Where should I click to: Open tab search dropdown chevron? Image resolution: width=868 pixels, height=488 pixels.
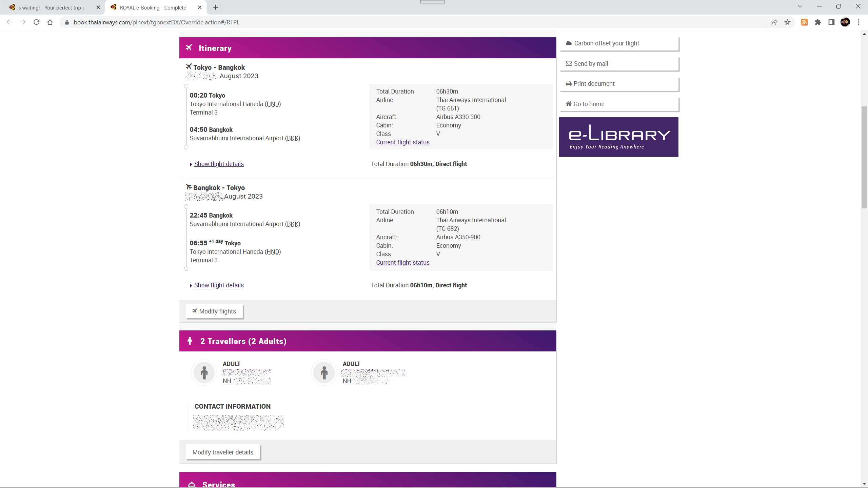(800, 6)
